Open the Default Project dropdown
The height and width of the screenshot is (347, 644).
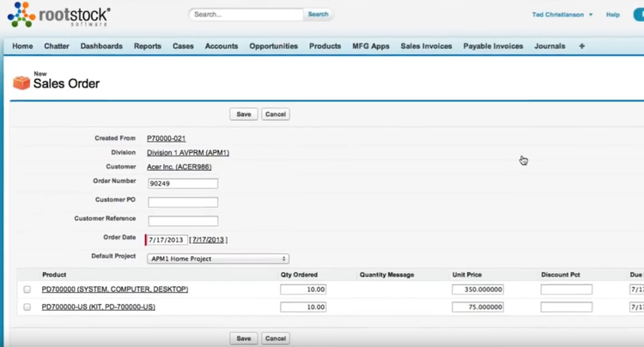(x=218, y=259)
